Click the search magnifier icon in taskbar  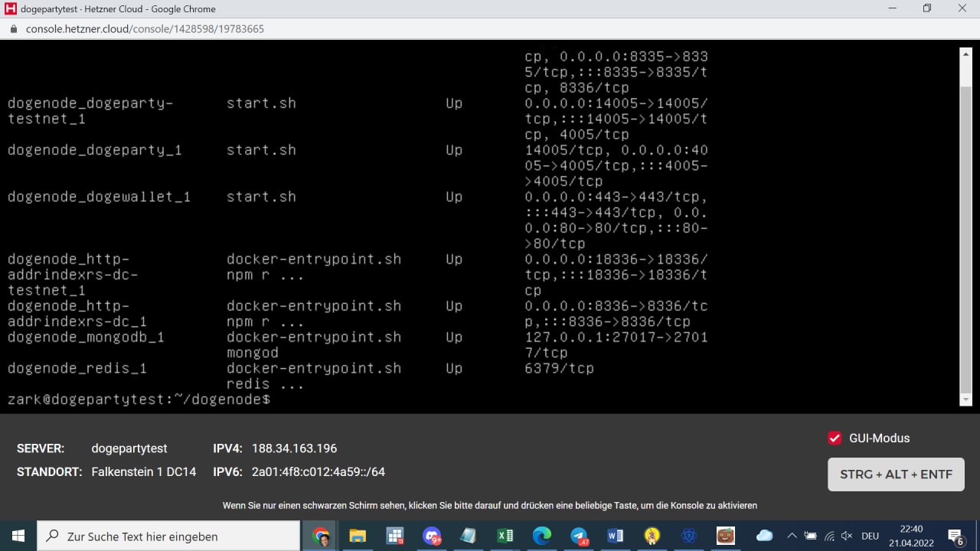click(x=52, y=536)
